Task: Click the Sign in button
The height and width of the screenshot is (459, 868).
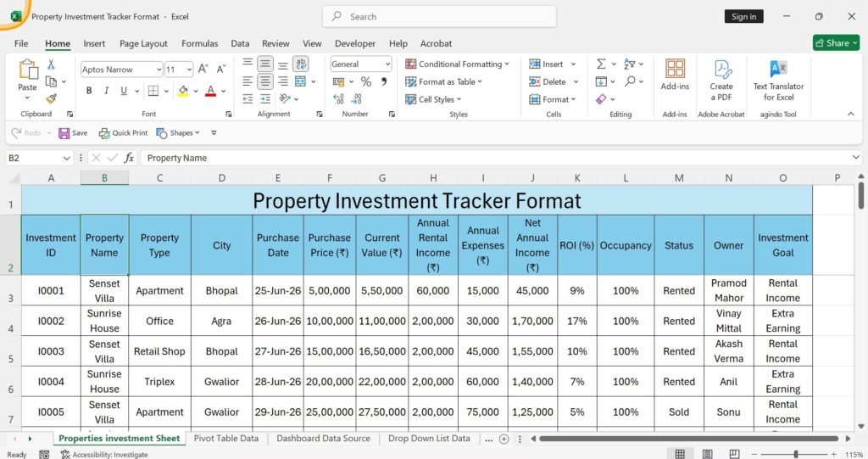Action: 743,17
